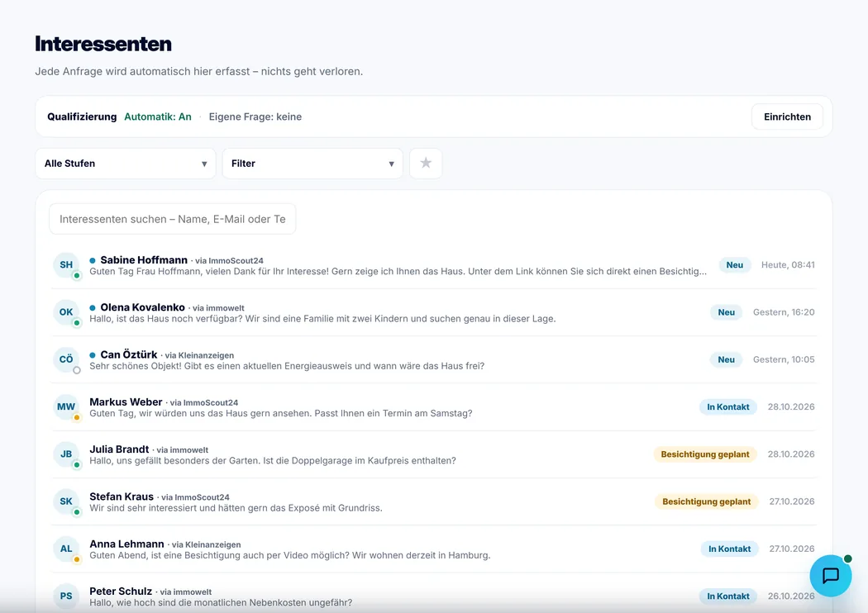Click In Kontakt badge for Peter Schulz

728,596
